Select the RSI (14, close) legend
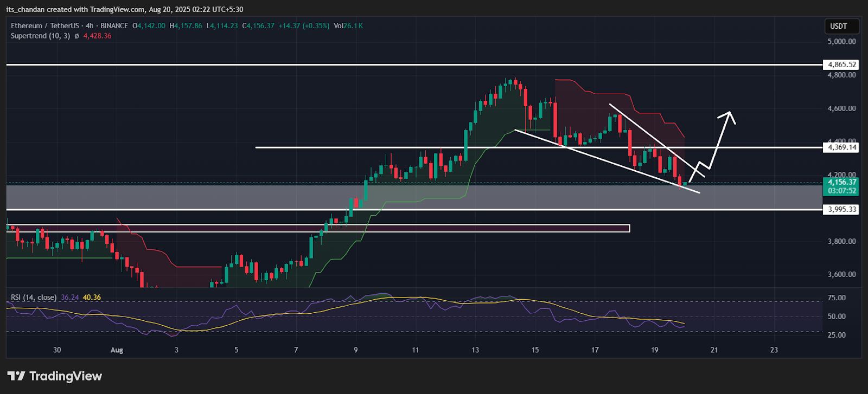This screenshot has height=394, width=868. (x=34, y=298)
